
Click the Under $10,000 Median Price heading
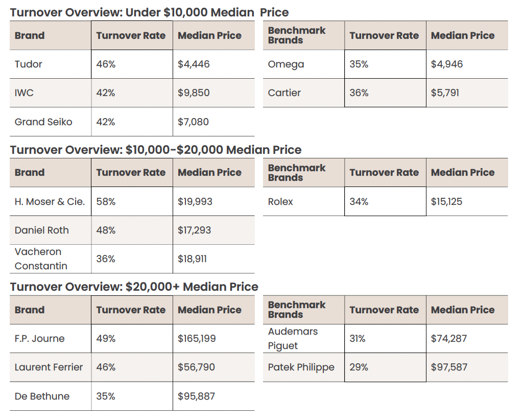pos(149,12)
